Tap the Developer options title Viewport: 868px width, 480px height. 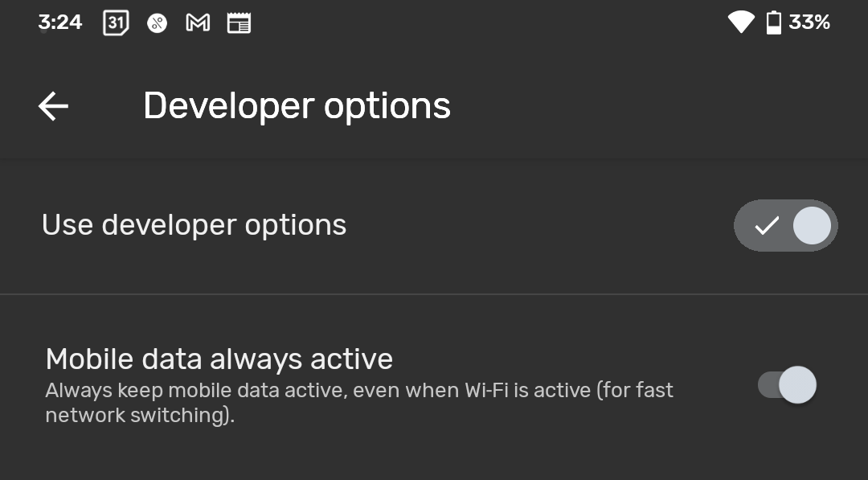pos(297,105)
